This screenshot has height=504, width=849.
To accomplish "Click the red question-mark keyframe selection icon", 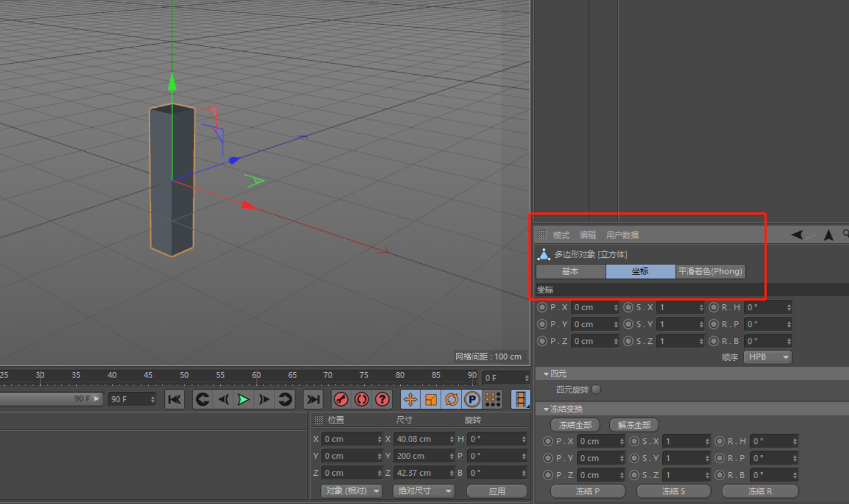I will (x=382, y=399).
